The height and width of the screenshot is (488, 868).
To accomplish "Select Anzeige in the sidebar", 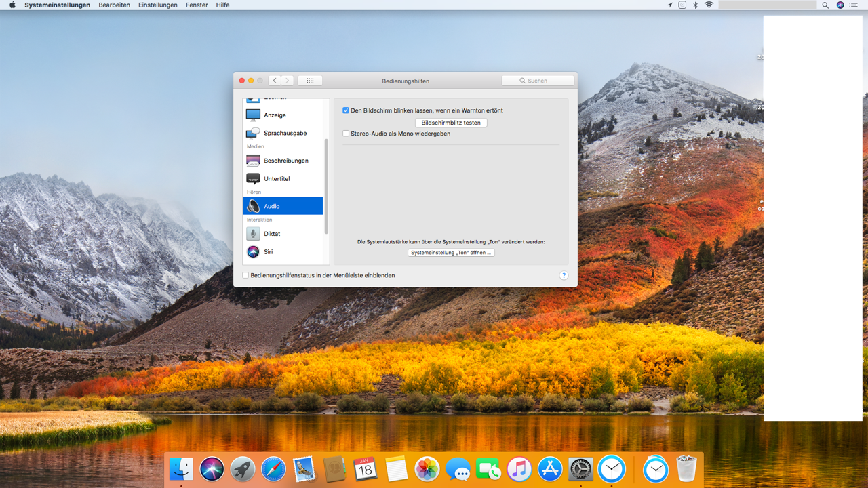I will (275, 115).
